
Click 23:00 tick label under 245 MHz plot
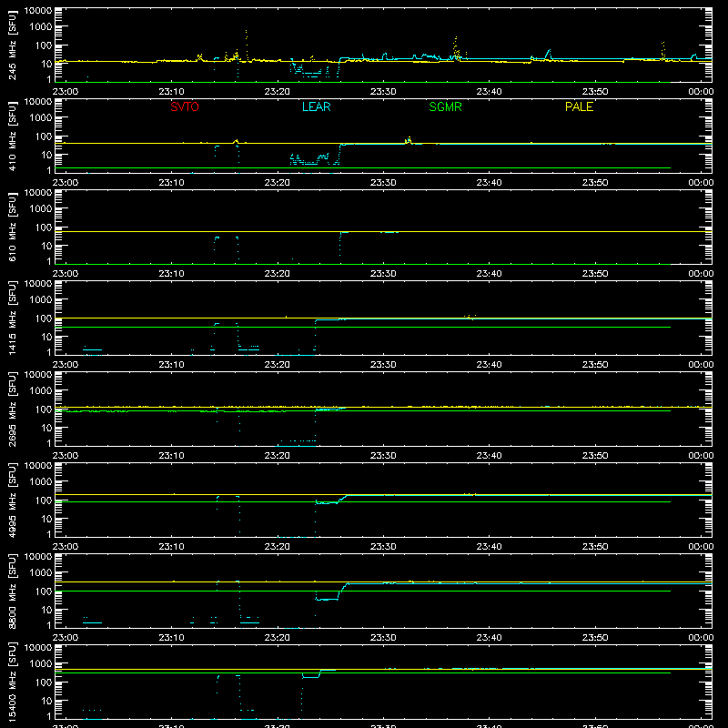[x=65, y=92]
